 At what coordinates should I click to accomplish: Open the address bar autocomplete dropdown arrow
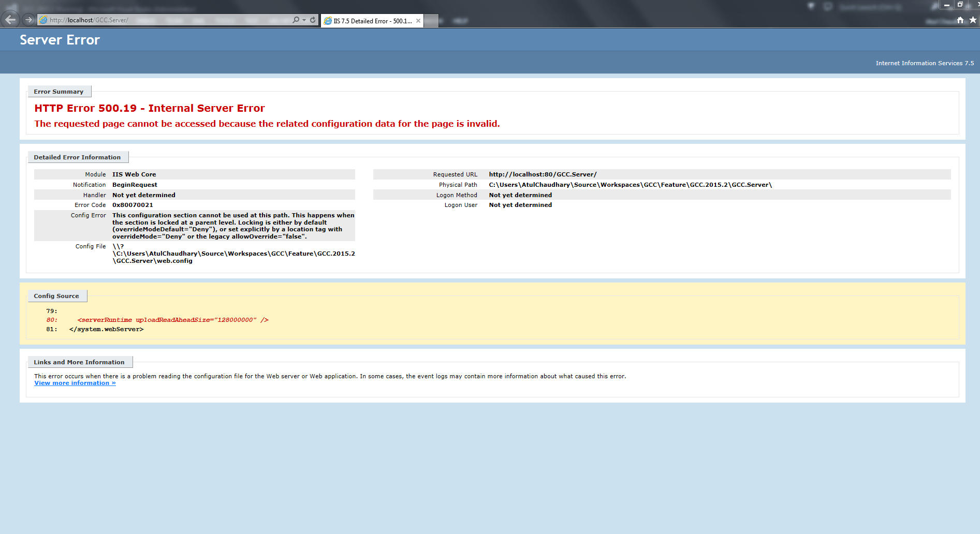tap(304, 20)
